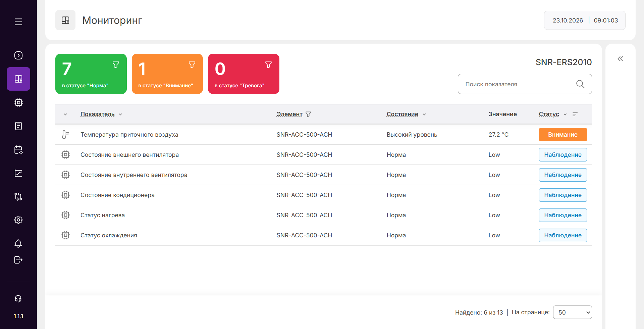Open the support headset icon
Image resolution: width=644 pixels, height=329 pixels.
pyautogui.click(x=18, y=298)
